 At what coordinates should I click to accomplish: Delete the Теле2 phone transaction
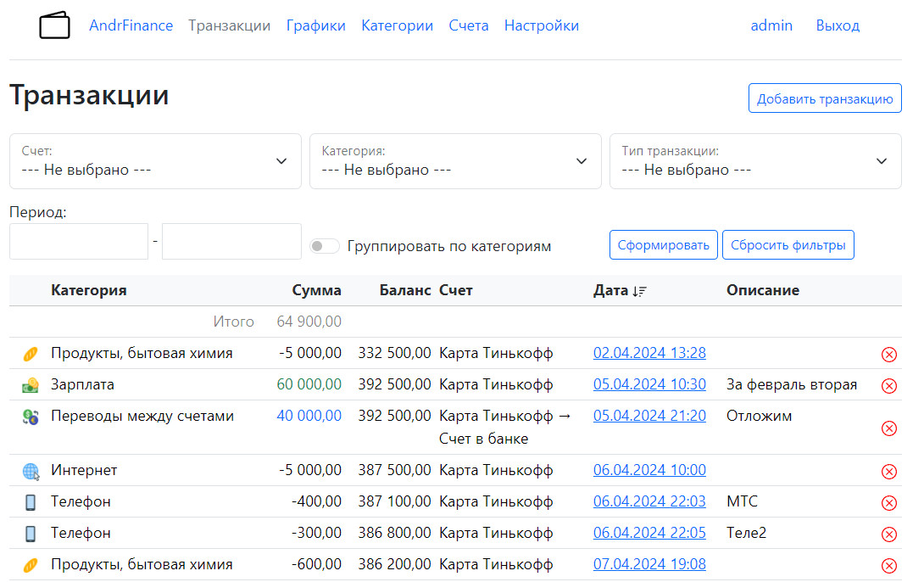tap(888, 534)
